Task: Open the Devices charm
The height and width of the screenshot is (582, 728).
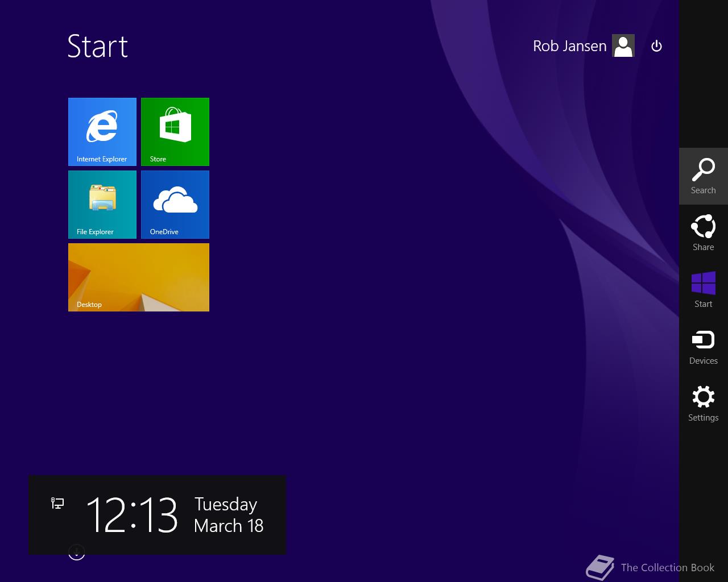Action: 704,347
